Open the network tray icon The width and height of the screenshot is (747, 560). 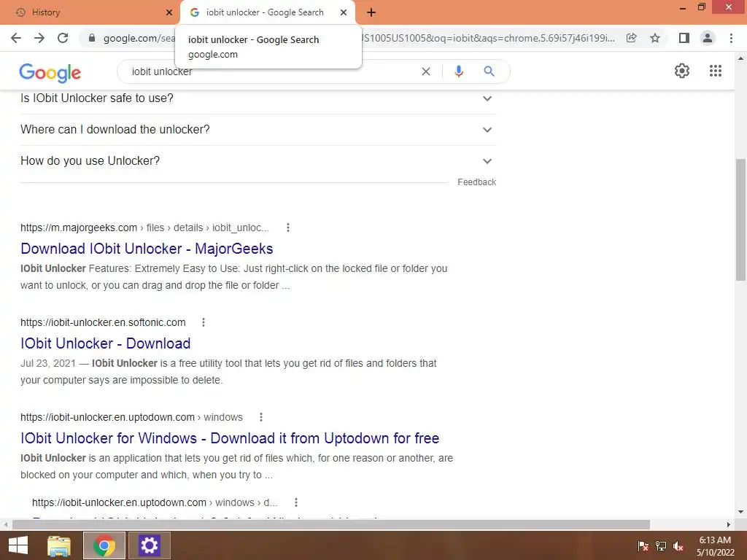[661, 546]
